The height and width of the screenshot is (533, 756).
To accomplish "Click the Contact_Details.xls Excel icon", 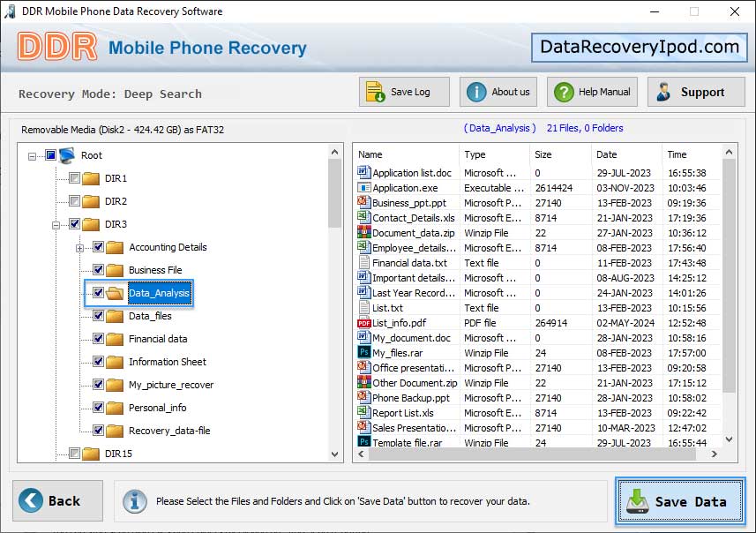I will point(363,217).
